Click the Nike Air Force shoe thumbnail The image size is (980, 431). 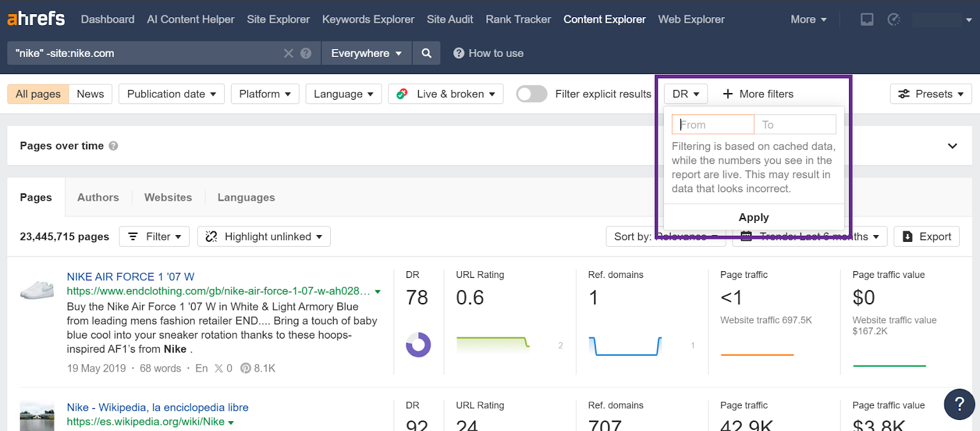pos(37,289)
